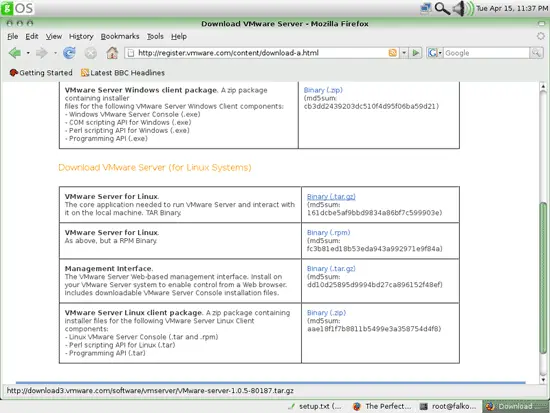This screenshot has width=550, height=413.
Task: Open the Latest BBC Headlines bookmark
Action: tap(123, 73)
